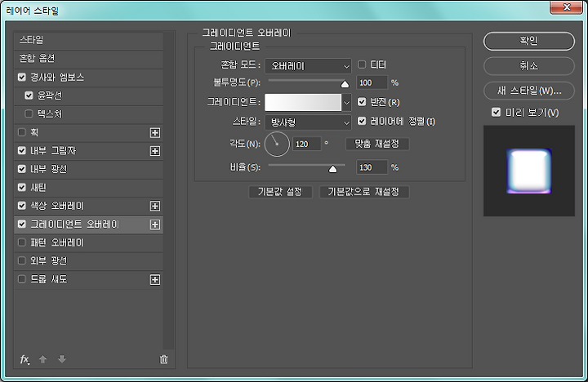Click the style preview thumbnail
The height and width of the screenshot is (382, 588).
pos(529,171)
